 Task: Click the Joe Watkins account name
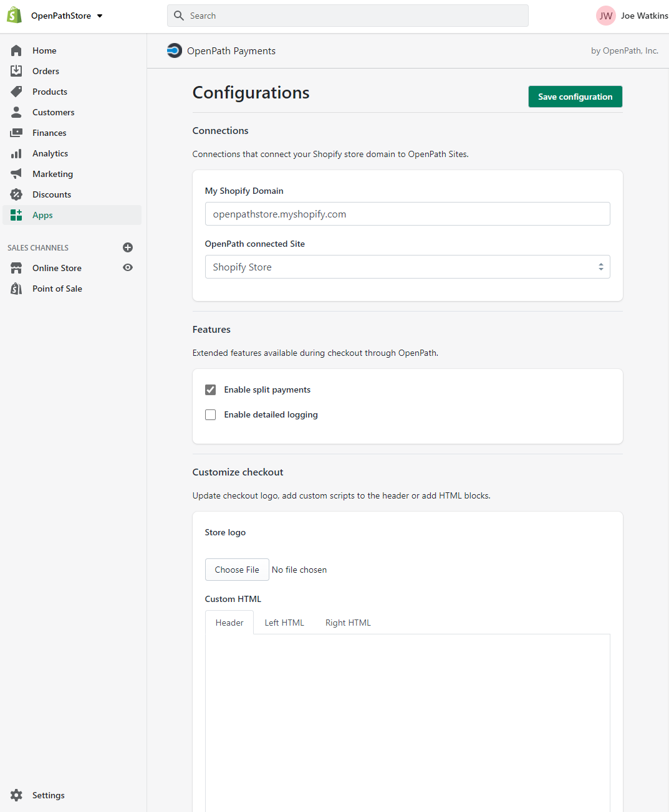tap(644, 16)
